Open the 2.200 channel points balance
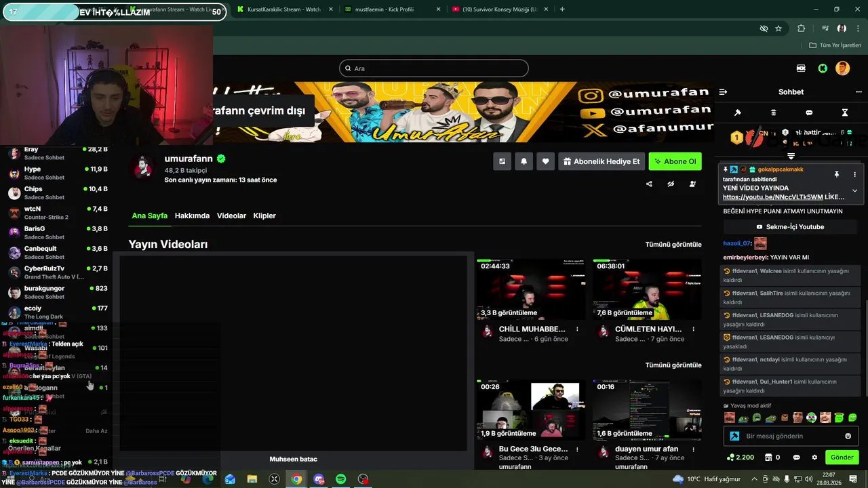The height and width of the screenshot is (488, 868). click(x=740, y=457)
